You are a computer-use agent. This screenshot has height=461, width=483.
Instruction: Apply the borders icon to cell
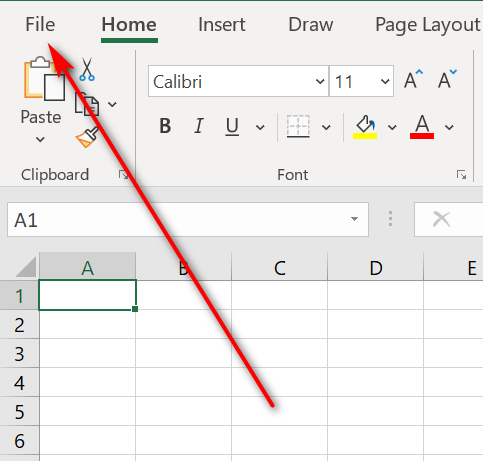(298, 127)
